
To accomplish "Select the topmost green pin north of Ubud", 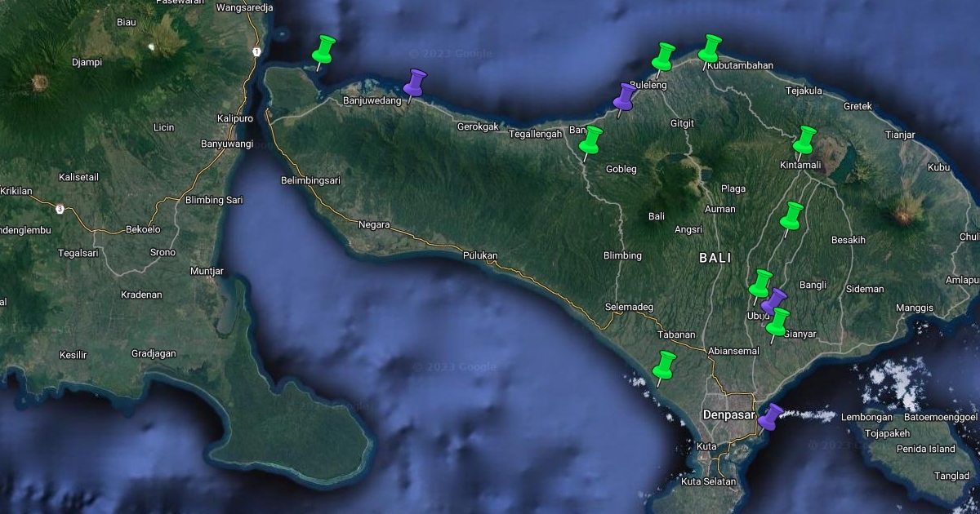I will pyautogui.click(x=761, y=283).
